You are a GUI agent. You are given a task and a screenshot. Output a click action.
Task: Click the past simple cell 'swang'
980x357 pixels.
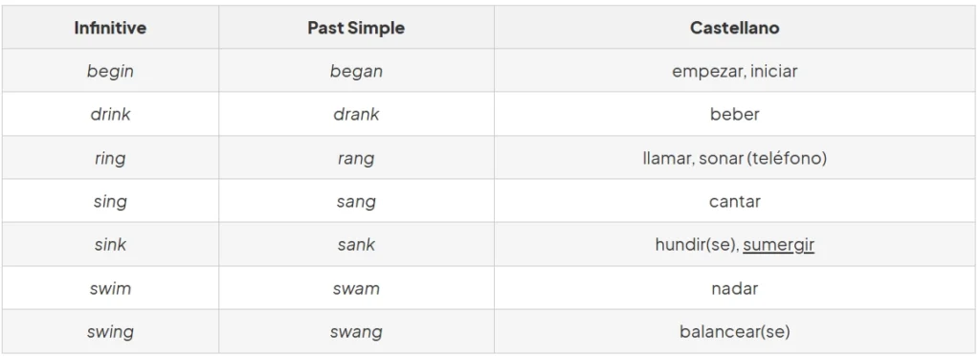click(x=356, y=331)
